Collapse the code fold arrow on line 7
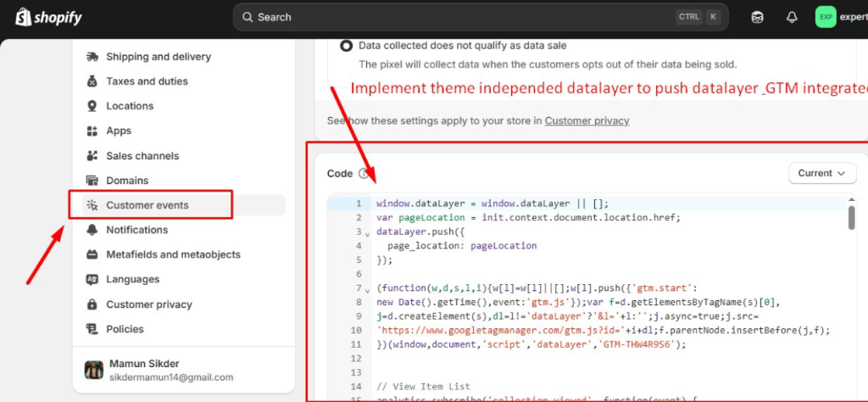Screen dimensions: 868x402 click(x=367, y=290)
